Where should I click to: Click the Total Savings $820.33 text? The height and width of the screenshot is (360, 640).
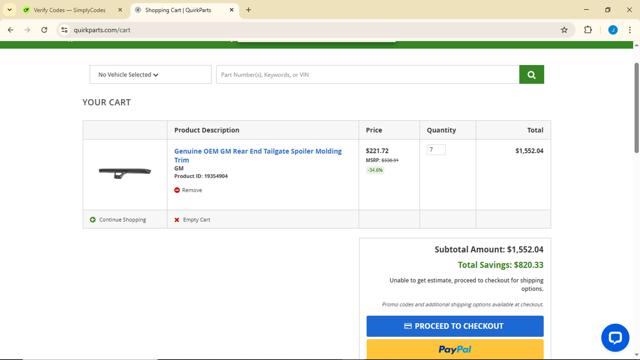coord(500,265)
